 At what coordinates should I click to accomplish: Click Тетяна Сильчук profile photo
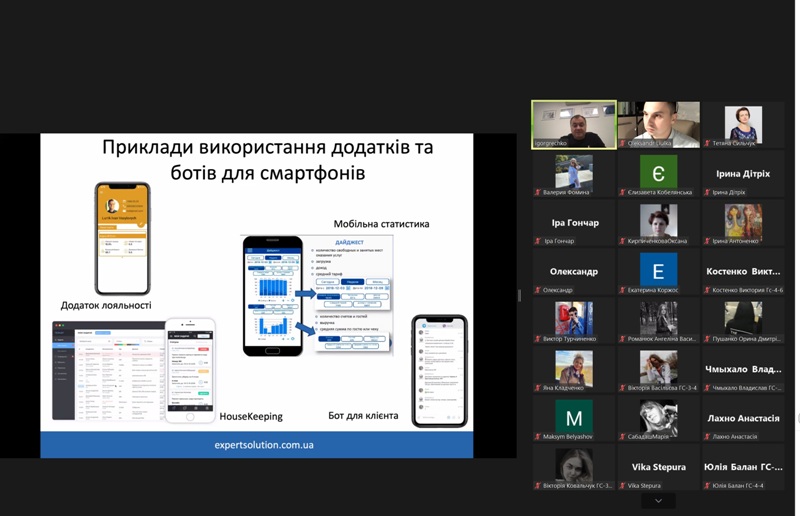[x=743, y=124]
